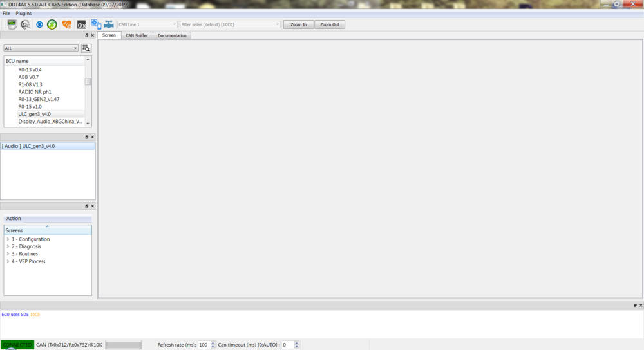
Task: Expand the 1 - Configuration tree node
Action: pos(8,239)
